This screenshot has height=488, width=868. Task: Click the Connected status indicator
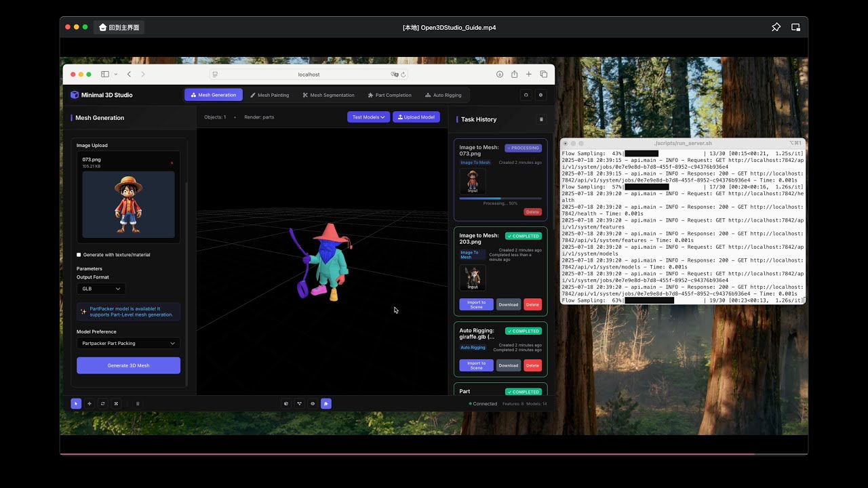click(483, 403)
